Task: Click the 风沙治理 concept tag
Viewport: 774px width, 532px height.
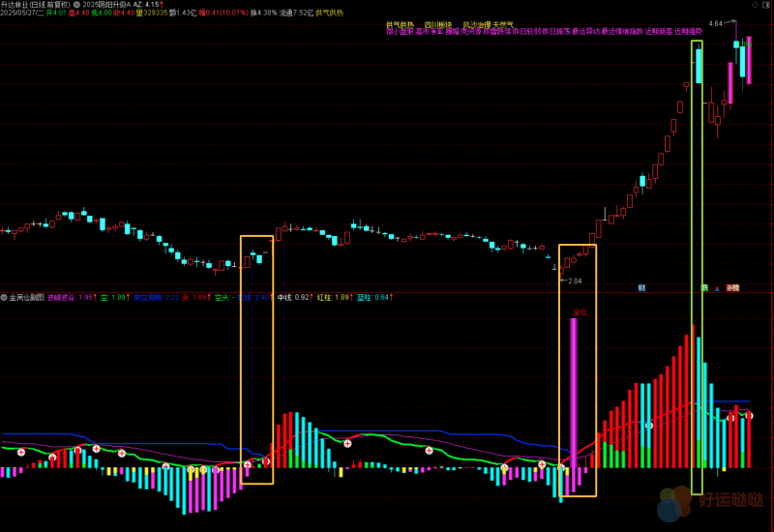Action: pos(476,24)
